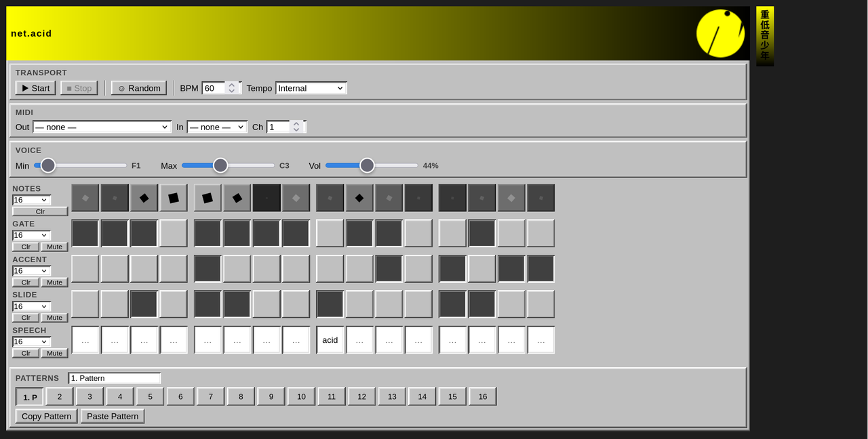Viewport: 868px width, 439px height.
Task: Click the tenth NOTES step knob
Action: click(359, 198)
